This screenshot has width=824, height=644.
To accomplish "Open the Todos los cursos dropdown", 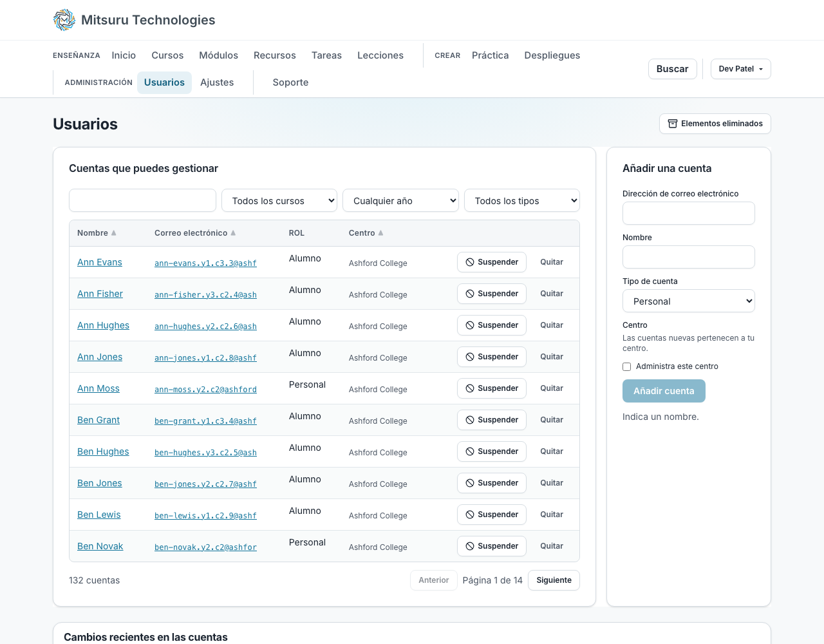I will click(279, 201).
